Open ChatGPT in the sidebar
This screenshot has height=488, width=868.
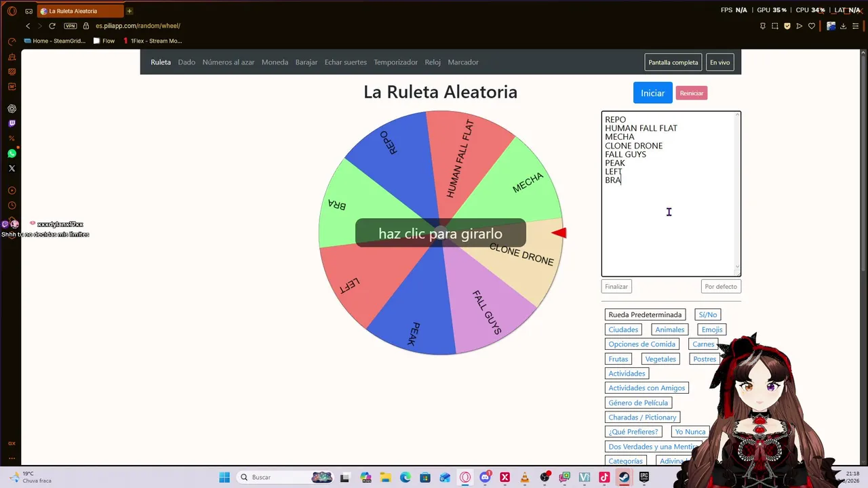(12, 108)
